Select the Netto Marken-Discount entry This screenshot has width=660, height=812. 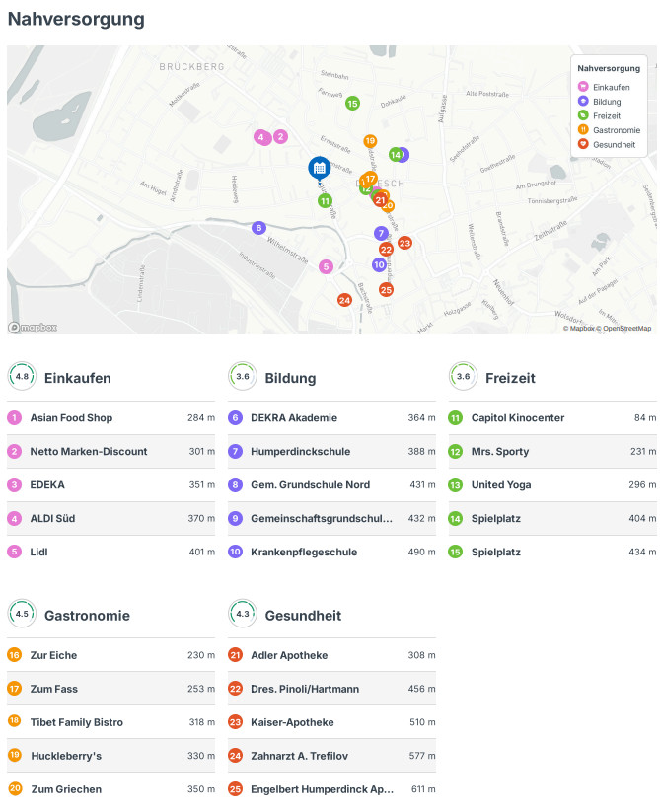click(110, 452)
